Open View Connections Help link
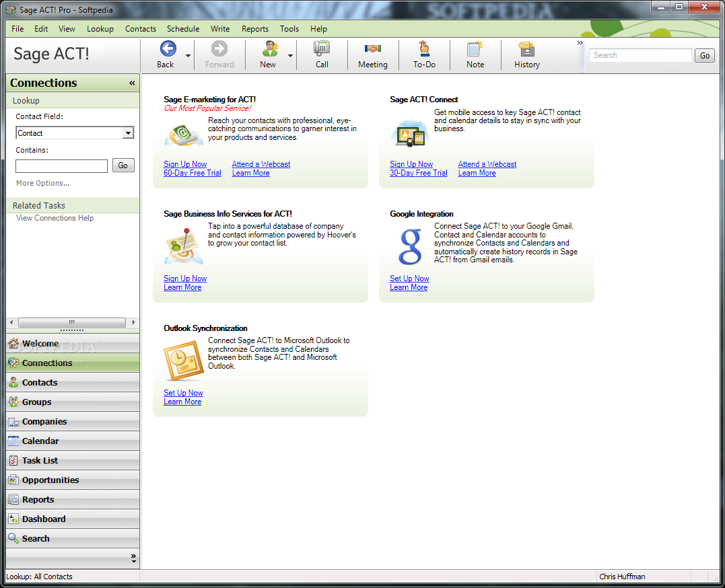Screen dimensions: 725x588 click(55, 218)
